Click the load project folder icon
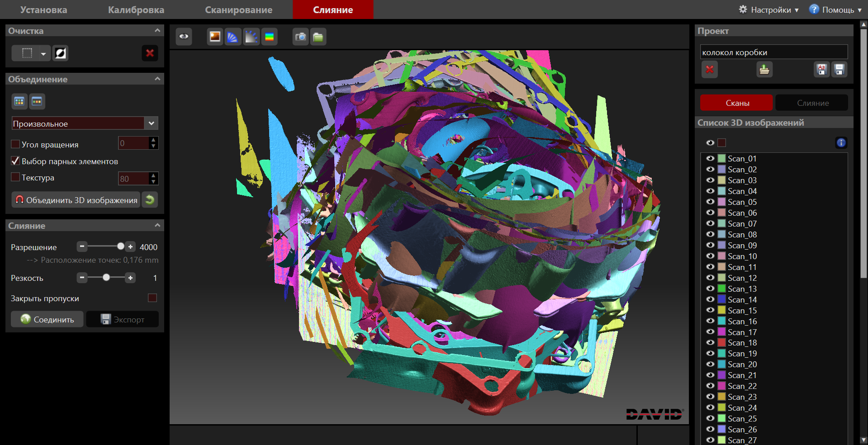 (x=764, y=70)
